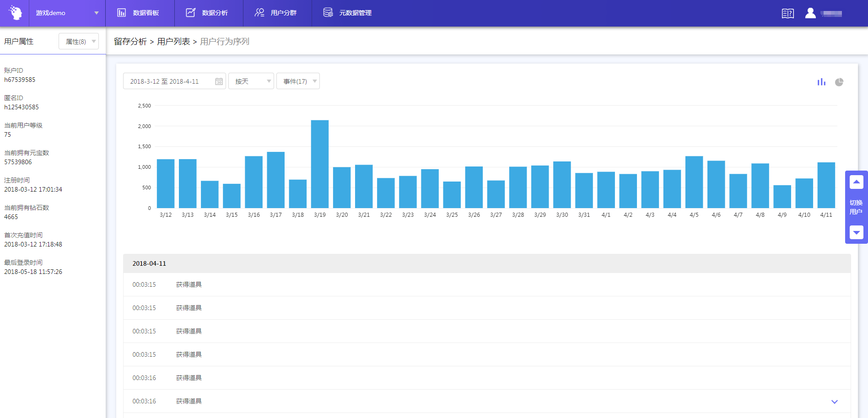
Task: Switch to pie chart view icon
Action: click(x=839, y=82)
